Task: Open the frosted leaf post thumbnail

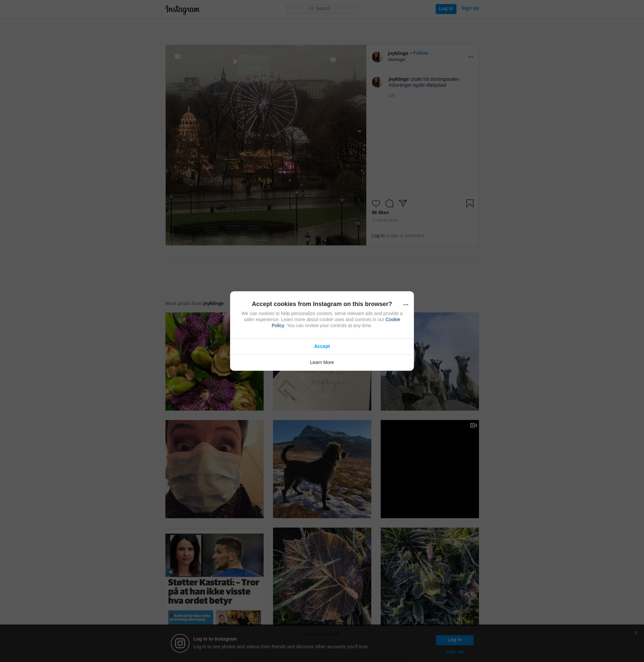Action: tap(322, 577)
